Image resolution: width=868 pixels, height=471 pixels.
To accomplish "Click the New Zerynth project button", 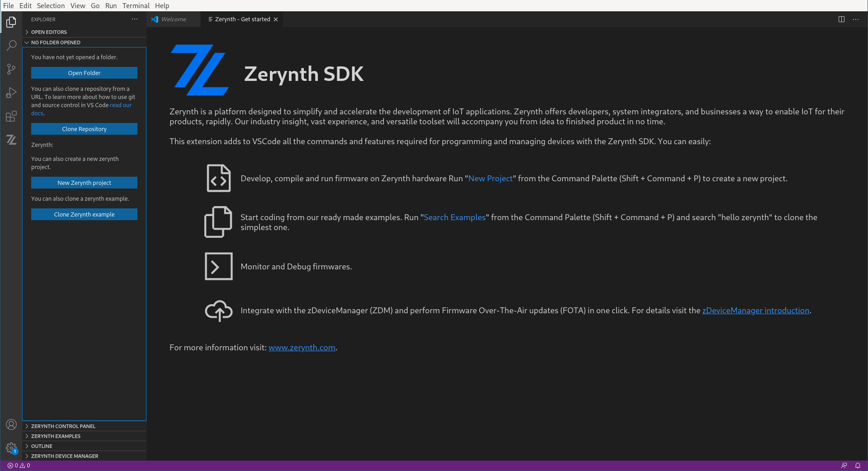I will click(x=84, y=183).
